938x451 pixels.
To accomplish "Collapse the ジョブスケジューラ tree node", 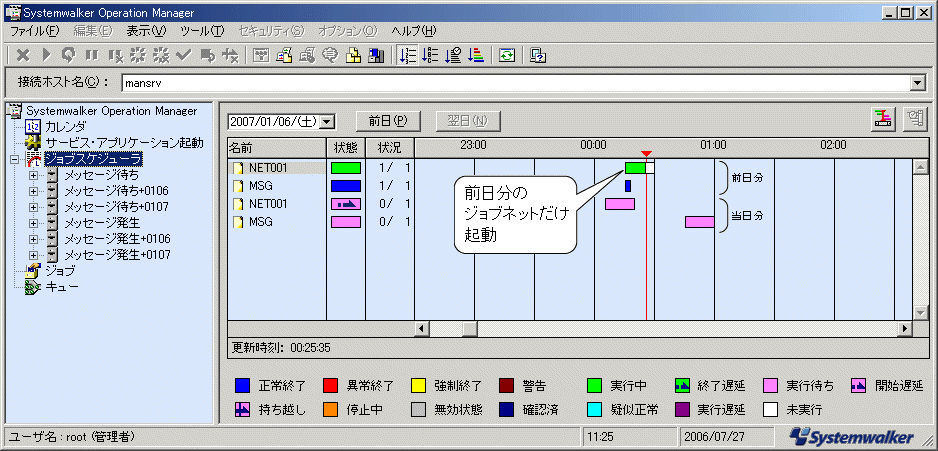I will click(x=14, y=159).
